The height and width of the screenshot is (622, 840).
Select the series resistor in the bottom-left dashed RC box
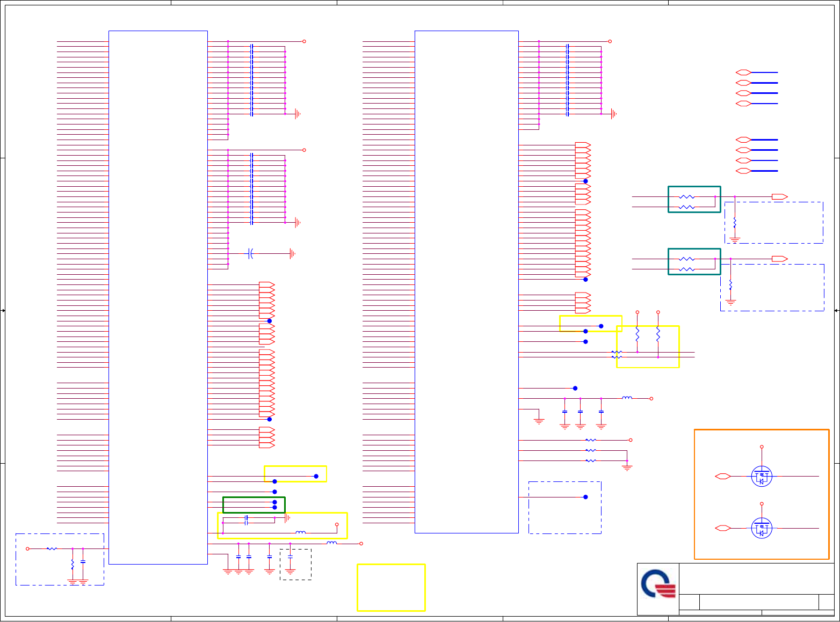pos(52,548)
